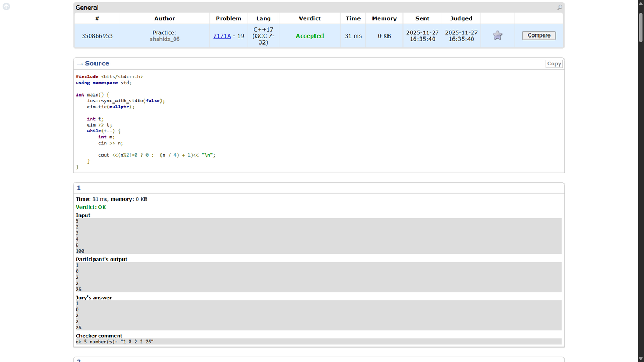The height and width of the screenshot is (362, 644).
Task: Copy the source code with Copy button
Action: [554, 63]
